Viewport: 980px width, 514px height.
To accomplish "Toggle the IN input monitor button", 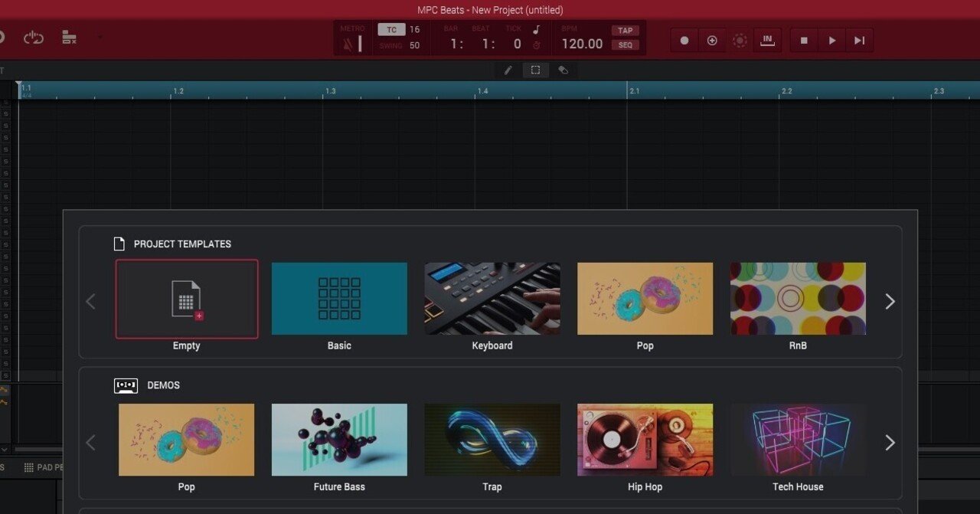I will pos(767,41).
